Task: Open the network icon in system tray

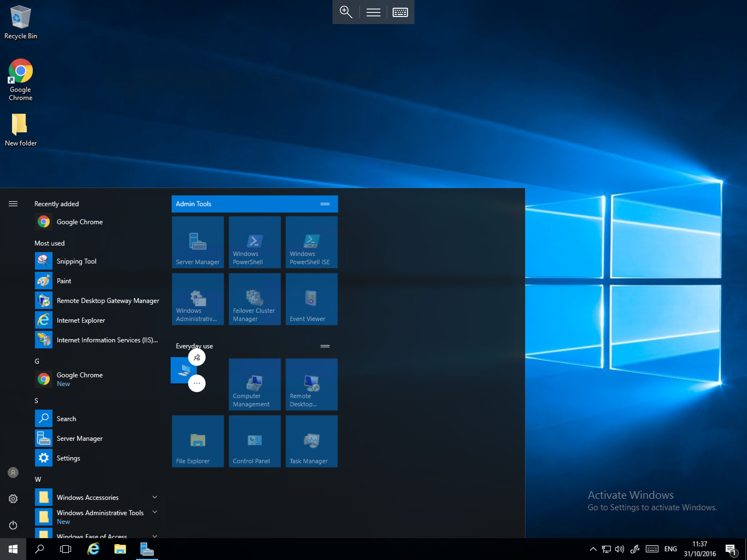Action: tap(606, 549)
